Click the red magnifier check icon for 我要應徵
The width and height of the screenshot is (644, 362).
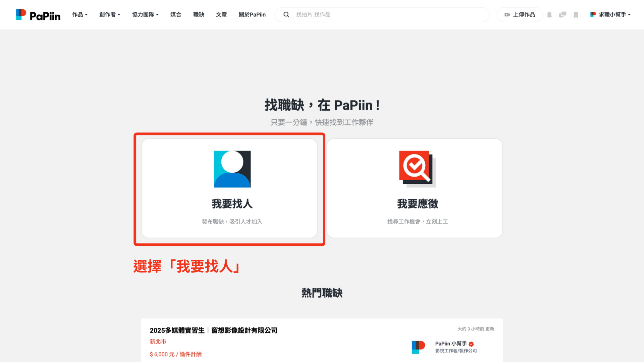coord(417,169)
